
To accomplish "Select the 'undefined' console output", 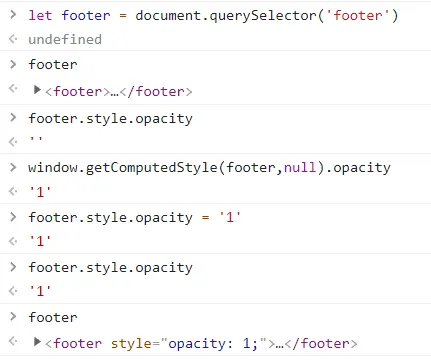I will pyautogui.click(x=65, y=39).
